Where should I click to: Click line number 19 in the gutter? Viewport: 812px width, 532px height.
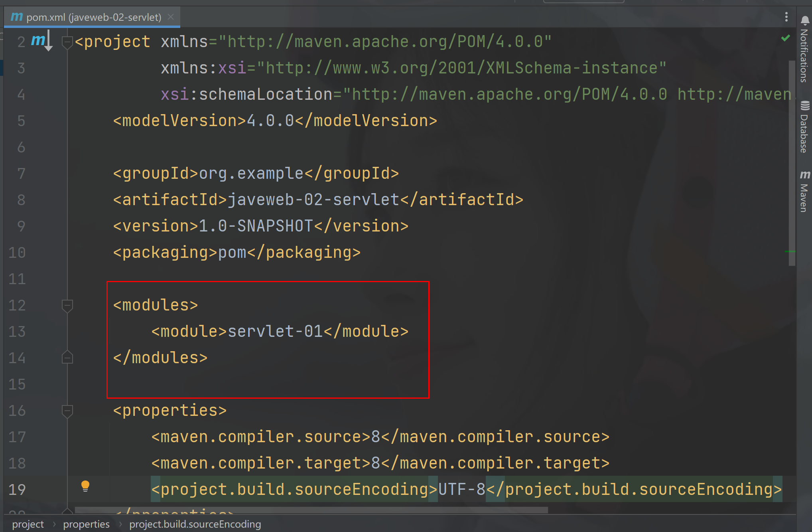17,490
